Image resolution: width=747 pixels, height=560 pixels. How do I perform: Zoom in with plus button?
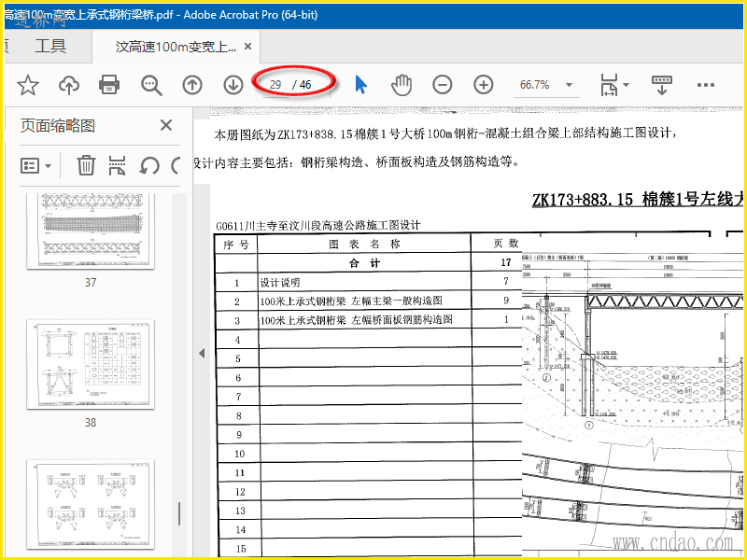point(483,85)
